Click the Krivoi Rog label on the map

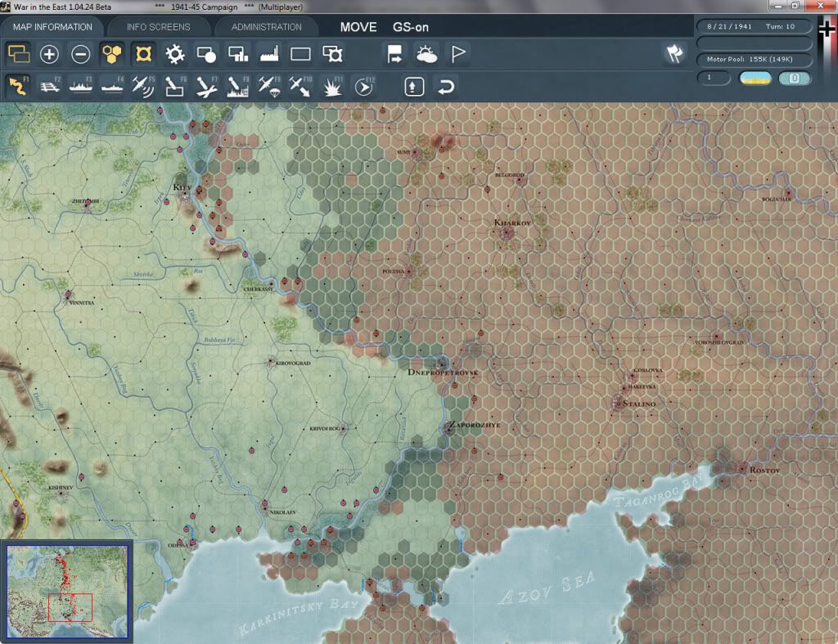coord(325,429)
